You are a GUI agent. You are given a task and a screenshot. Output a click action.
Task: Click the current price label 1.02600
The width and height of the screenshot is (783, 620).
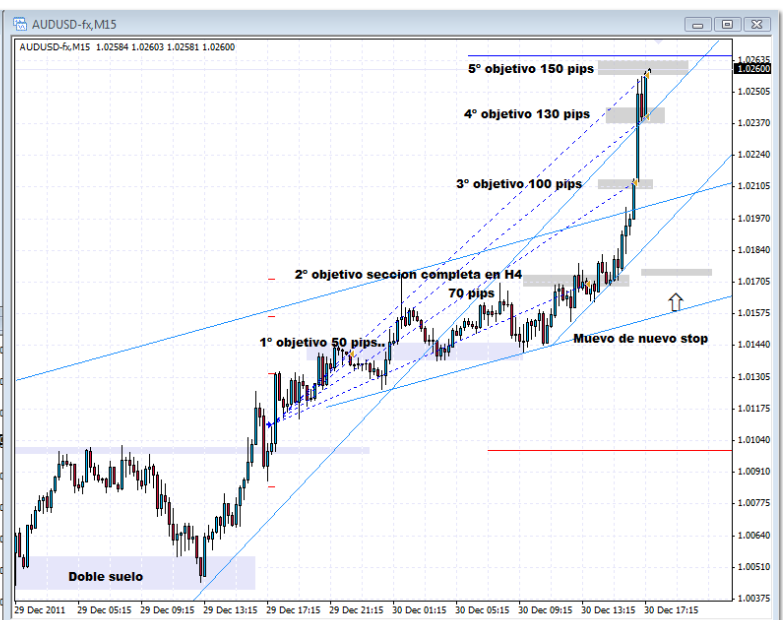coord(753,69)
